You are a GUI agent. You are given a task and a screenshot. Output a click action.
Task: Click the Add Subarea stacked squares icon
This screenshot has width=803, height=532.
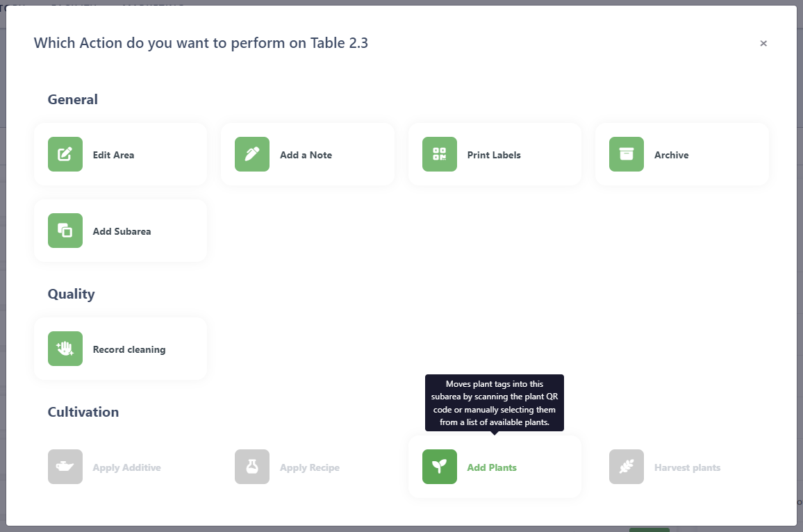(65, 231)
